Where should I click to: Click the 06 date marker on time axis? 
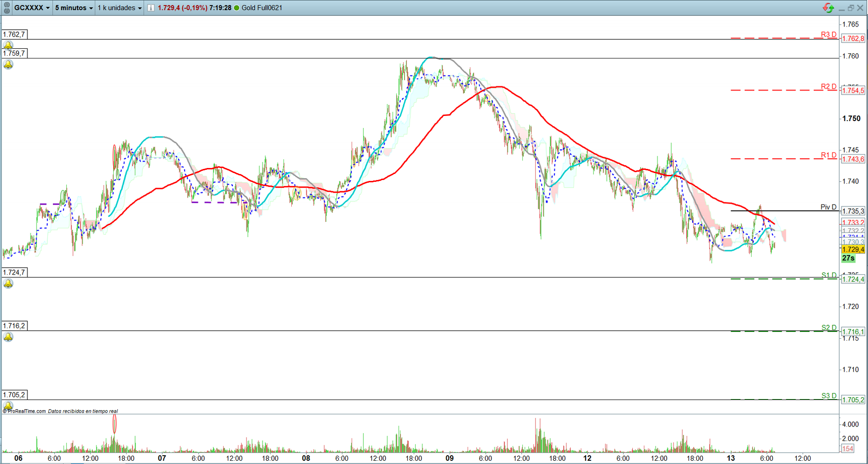tap(18, 458)
